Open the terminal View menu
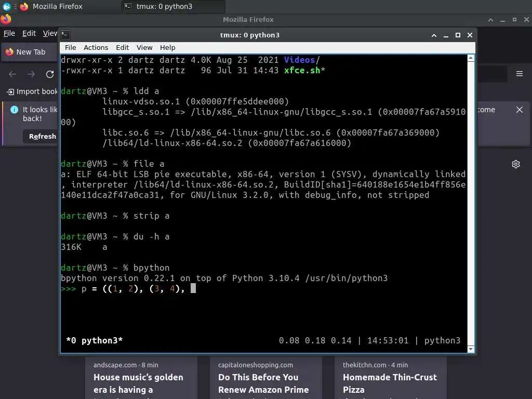This screenshot has width=532, height=399. tap(144, 47)
